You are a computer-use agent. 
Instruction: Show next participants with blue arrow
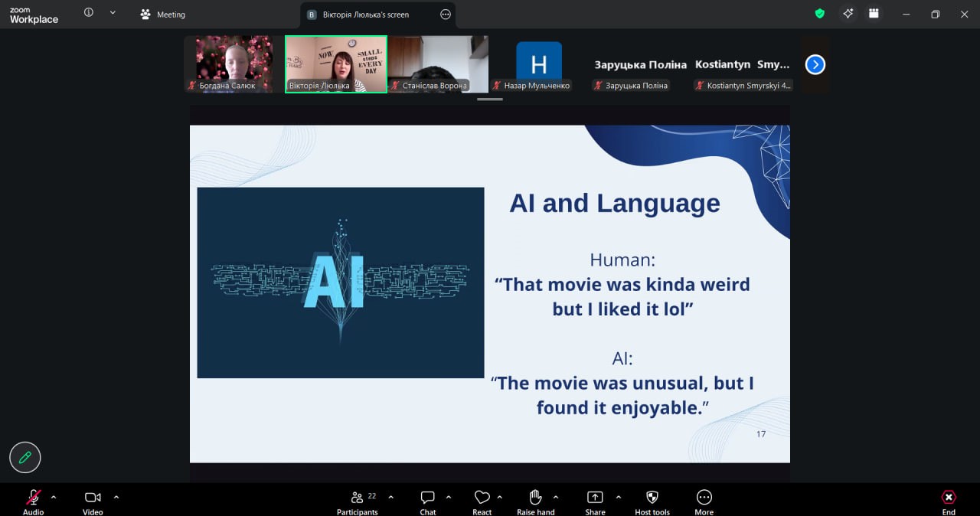815,65
